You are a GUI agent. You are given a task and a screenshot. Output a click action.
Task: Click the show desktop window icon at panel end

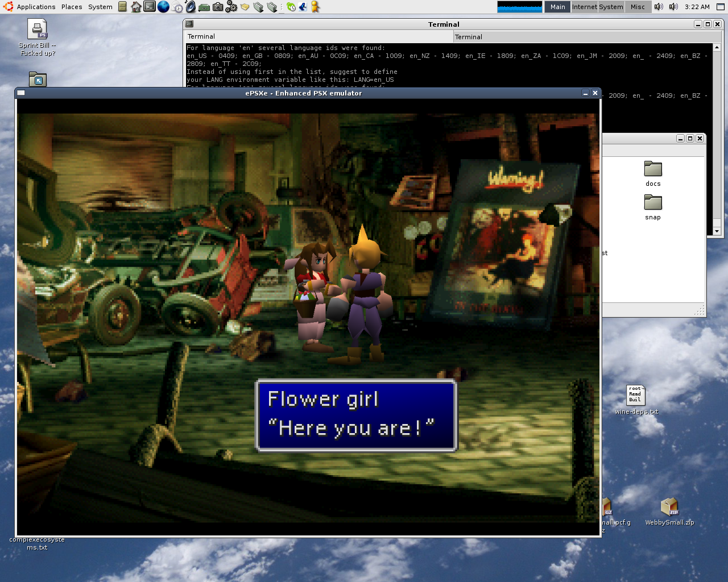point(720,7)
